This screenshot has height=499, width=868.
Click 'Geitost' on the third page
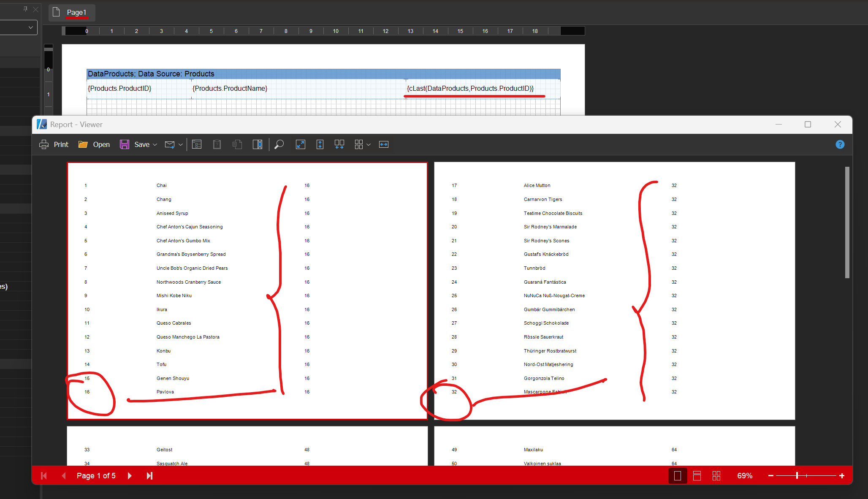pyautogui.click(x=165, y=450)
